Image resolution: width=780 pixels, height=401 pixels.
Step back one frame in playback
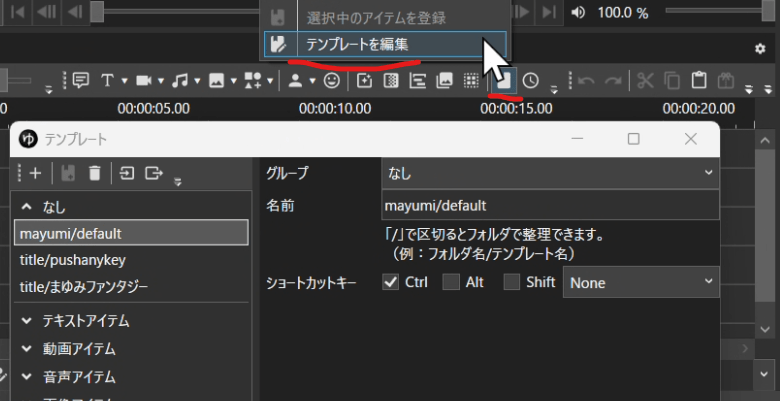[75, 12]
